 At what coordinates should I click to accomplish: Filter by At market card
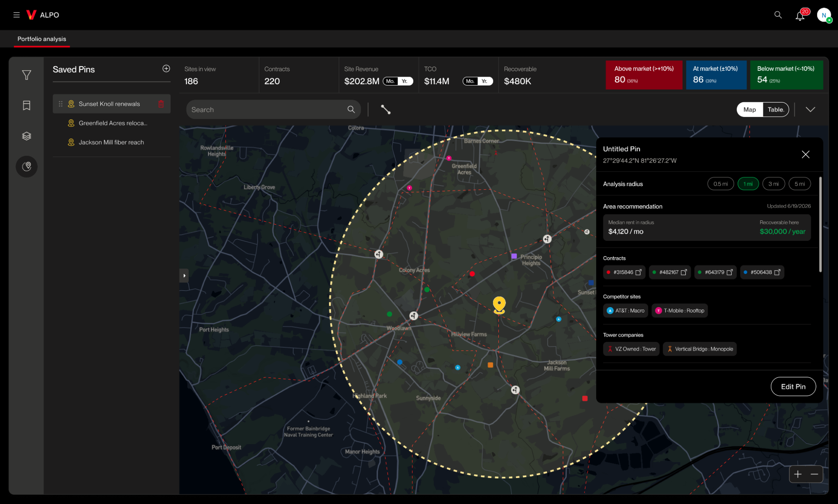[x=716, y=75]
